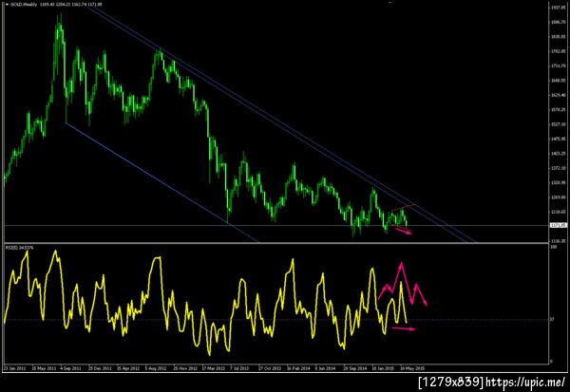Select the magenta zigzag projection peak on RSI

(x=401, y=265)
